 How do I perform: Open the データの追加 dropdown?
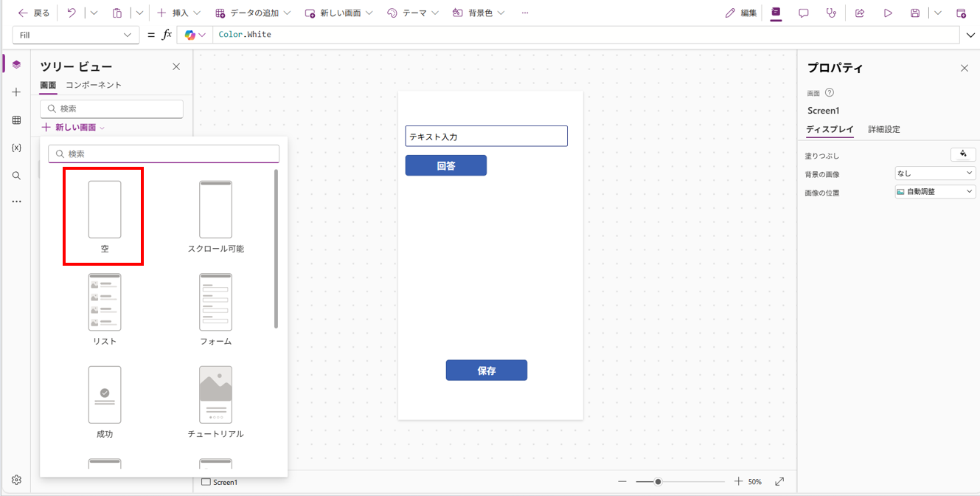[x=253, y=13]
